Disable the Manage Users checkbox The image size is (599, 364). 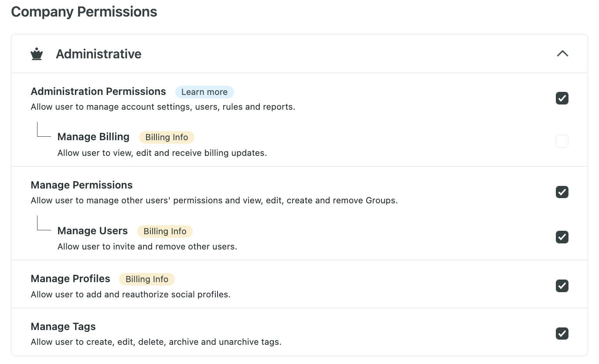[562, 237]
